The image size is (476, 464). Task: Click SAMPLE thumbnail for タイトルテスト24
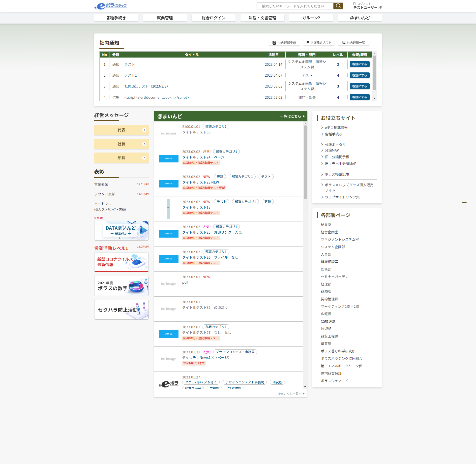click(169, 159)
